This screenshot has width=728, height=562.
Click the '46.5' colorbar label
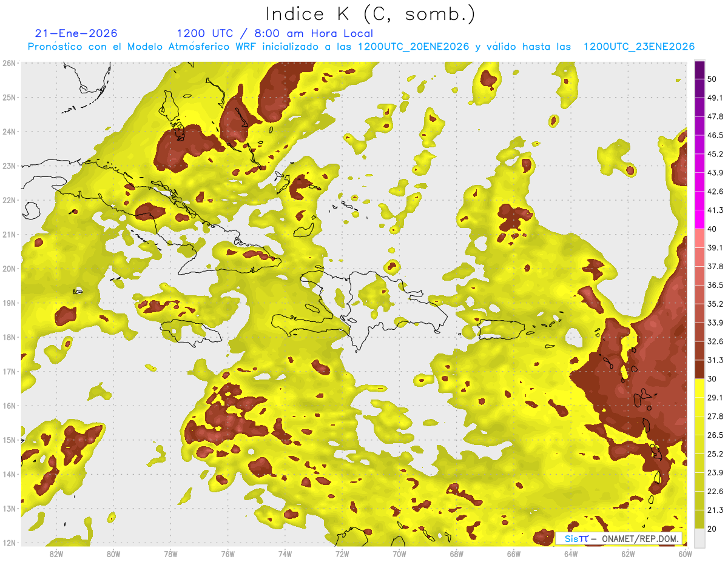[x=716, y=135]
